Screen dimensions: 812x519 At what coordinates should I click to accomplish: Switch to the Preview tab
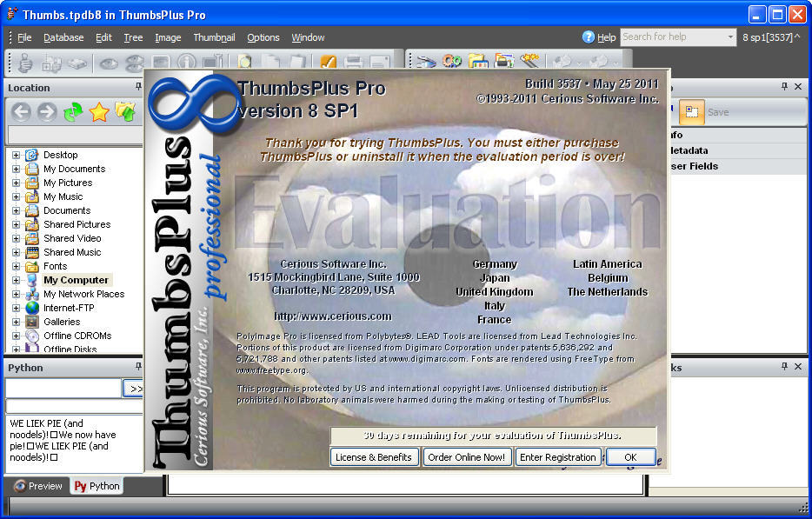click(x=38, y=486)
